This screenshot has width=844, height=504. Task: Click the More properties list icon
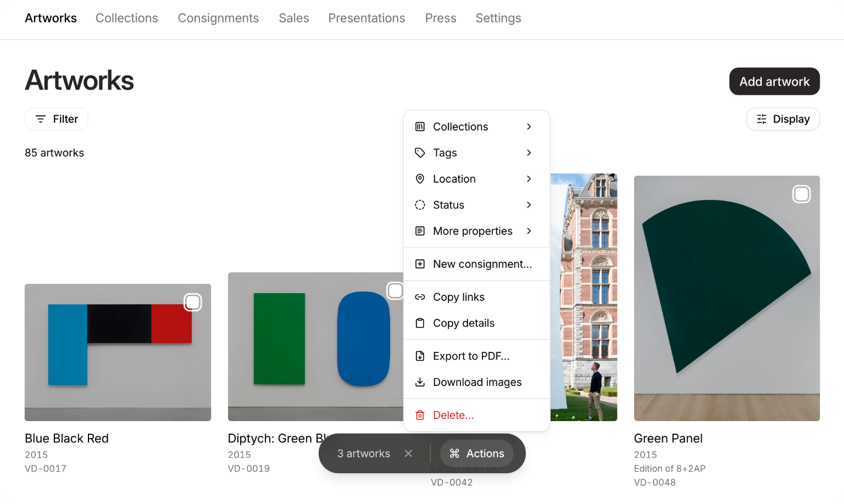[420, 231]
